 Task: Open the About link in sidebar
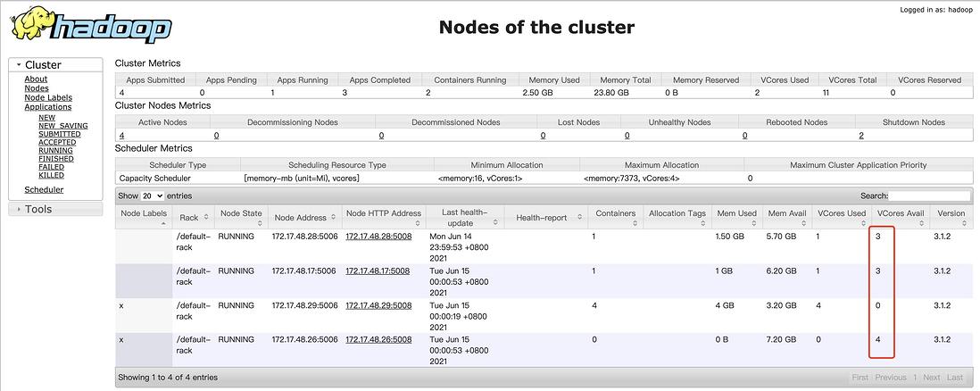(36, 79)
